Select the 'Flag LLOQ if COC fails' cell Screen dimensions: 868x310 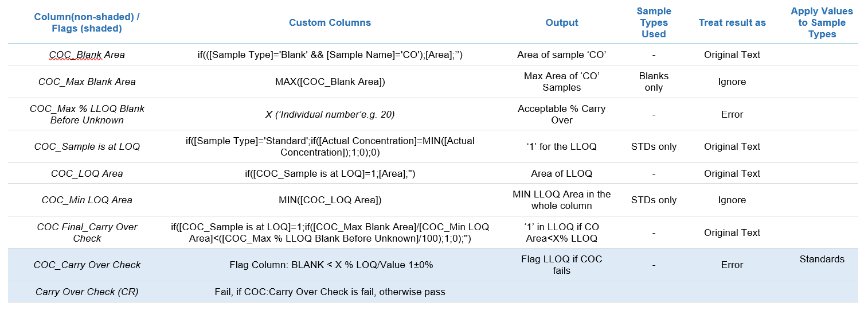pos(561,265)
